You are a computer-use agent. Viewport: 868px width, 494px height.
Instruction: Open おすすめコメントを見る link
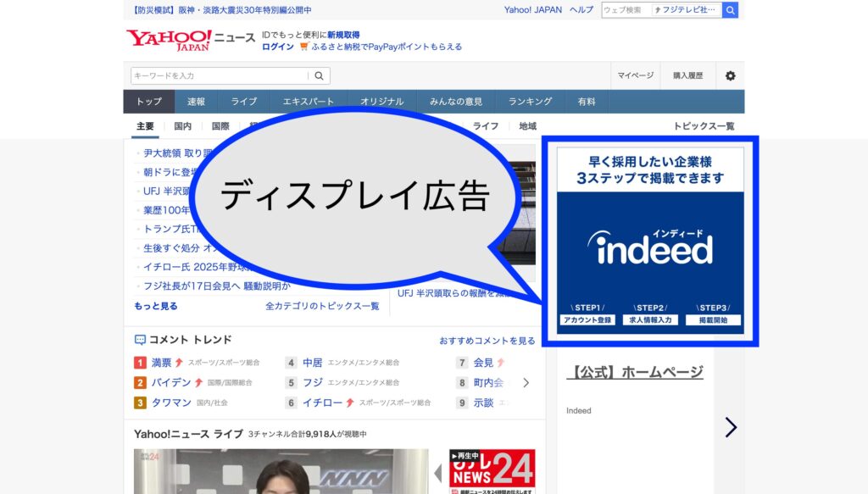click(x=487, y=341)
